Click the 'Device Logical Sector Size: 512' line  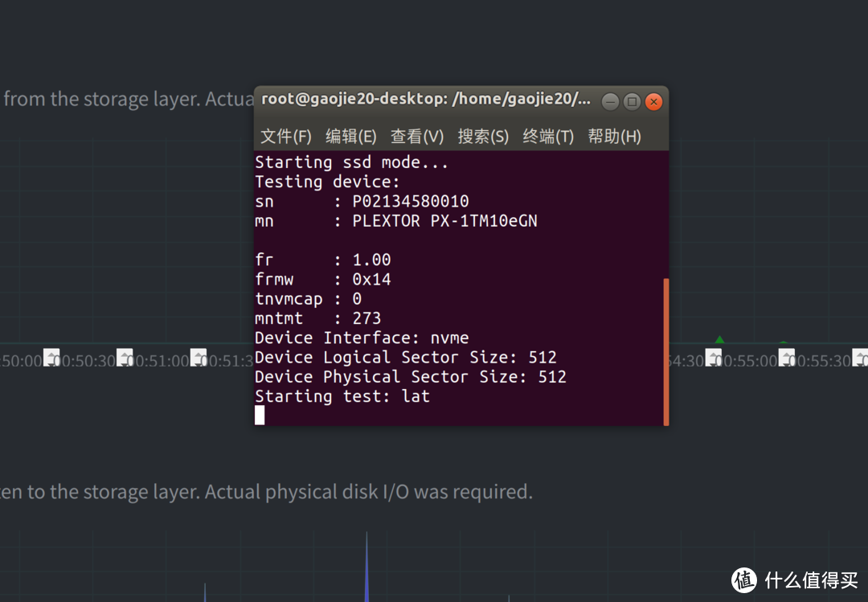pyautogui.click(x=405, y=357)
